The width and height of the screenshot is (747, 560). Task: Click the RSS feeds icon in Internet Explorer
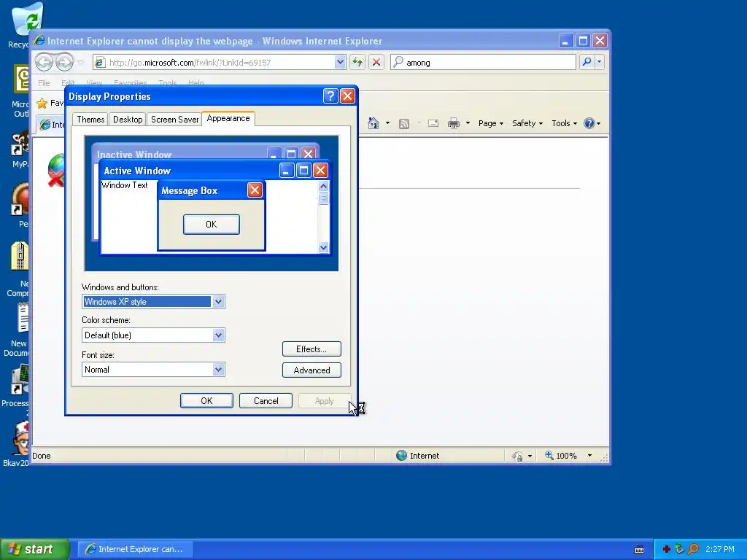tap(404, 124)
